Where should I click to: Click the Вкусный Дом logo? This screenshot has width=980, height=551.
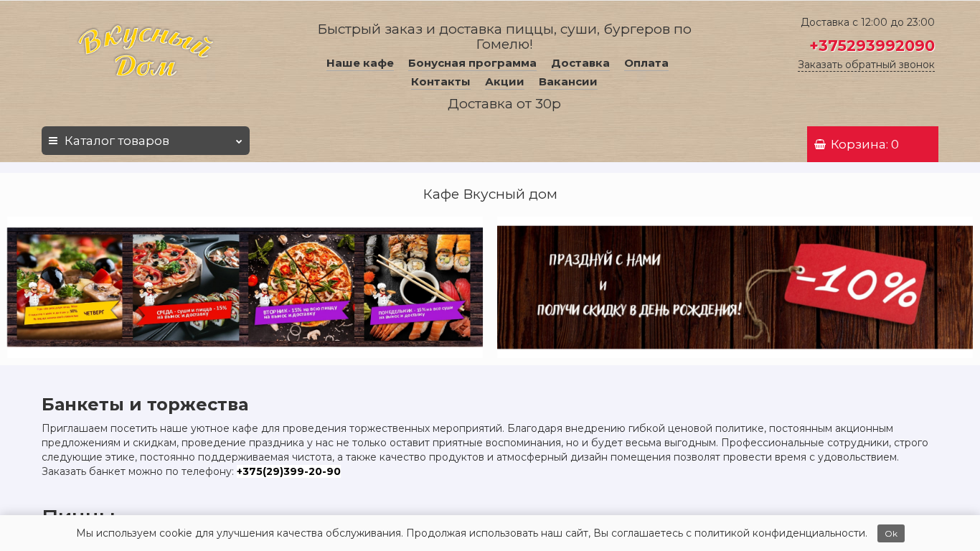[146, 52]
